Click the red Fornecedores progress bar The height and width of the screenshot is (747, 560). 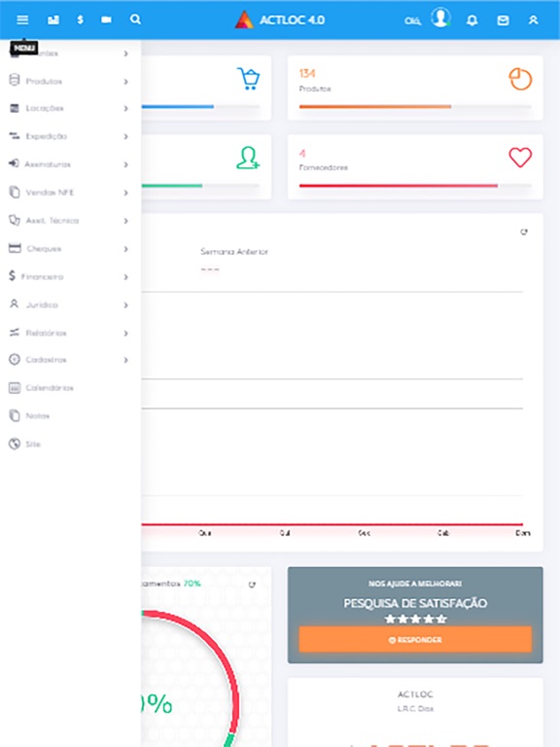pos(398,186)
